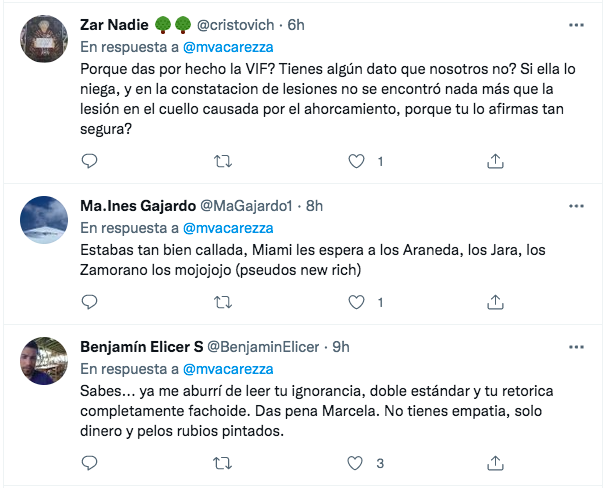
Task: Open Benjamín Elicer S's avatar
Action: (x=44, y=360)
